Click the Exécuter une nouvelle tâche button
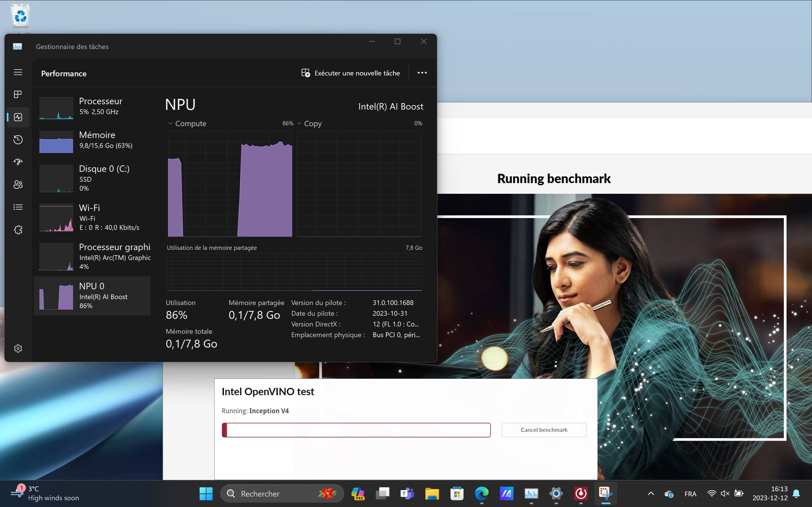The width and height of the screenshot is (812, 507). 351,73
